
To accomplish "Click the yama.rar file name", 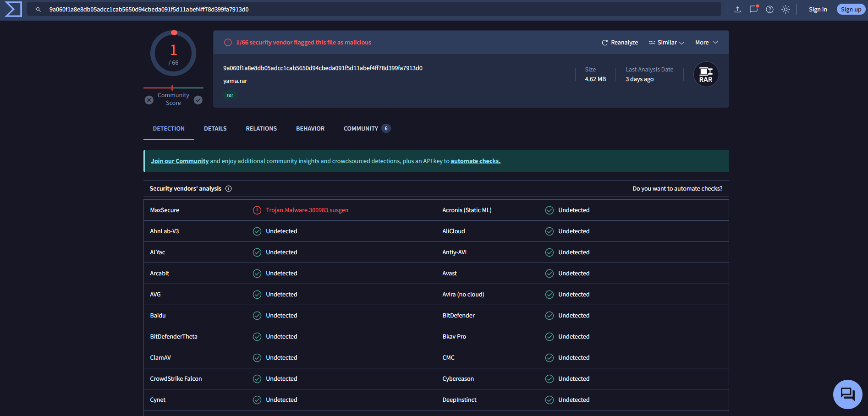I will [x=235, y=81].
